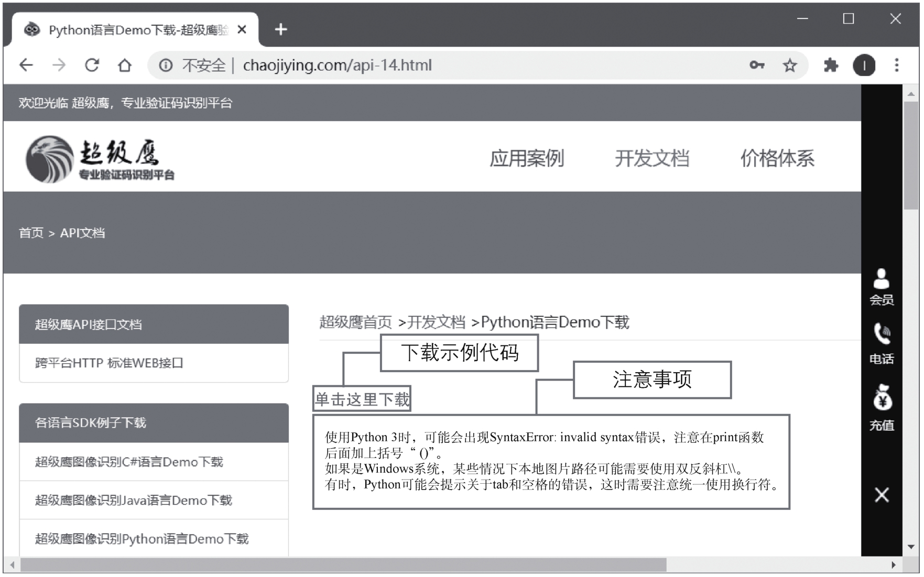Bookmark this page with the star icon
This screenshot has height=577, width=924.
[x=789, y=65]
